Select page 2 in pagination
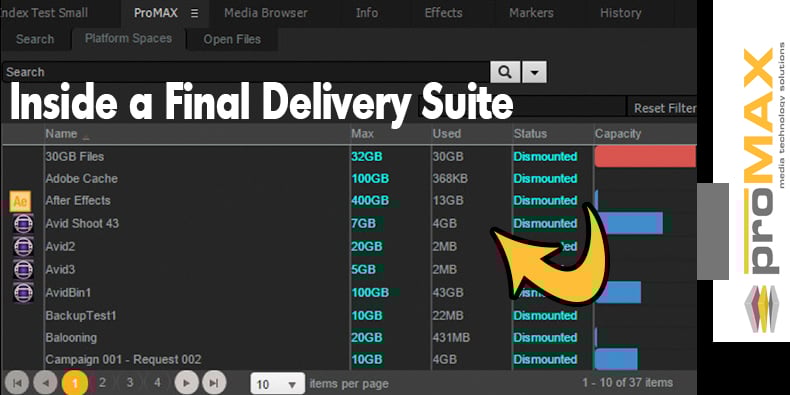This screenshot has height=395, width=790. (102, 383)
